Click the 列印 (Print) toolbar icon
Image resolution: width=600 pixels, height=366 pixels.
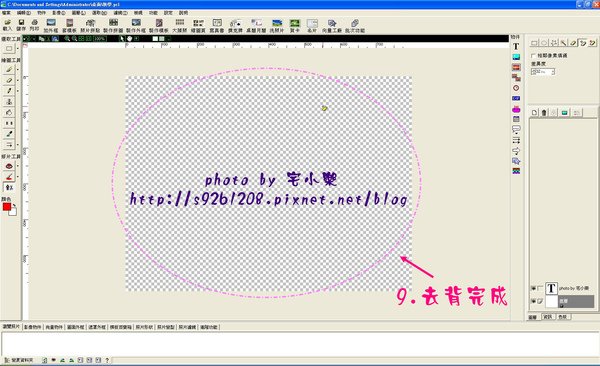coord(34,25)
